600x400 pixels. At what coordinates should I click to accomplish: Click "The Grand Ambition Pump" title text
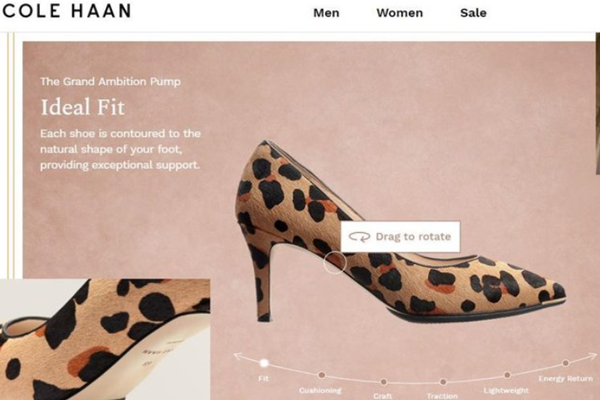(x=110, y=81)
